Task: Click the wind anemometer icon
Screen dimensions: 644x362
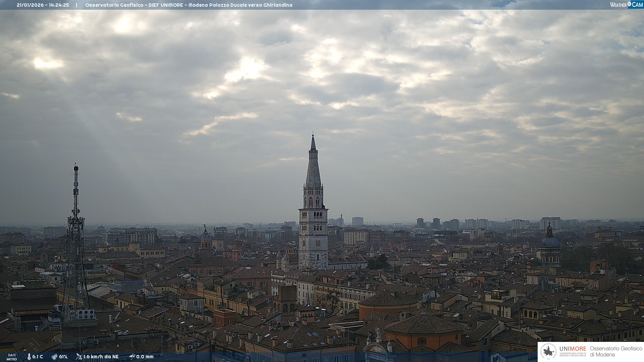Action: (79, 357)
